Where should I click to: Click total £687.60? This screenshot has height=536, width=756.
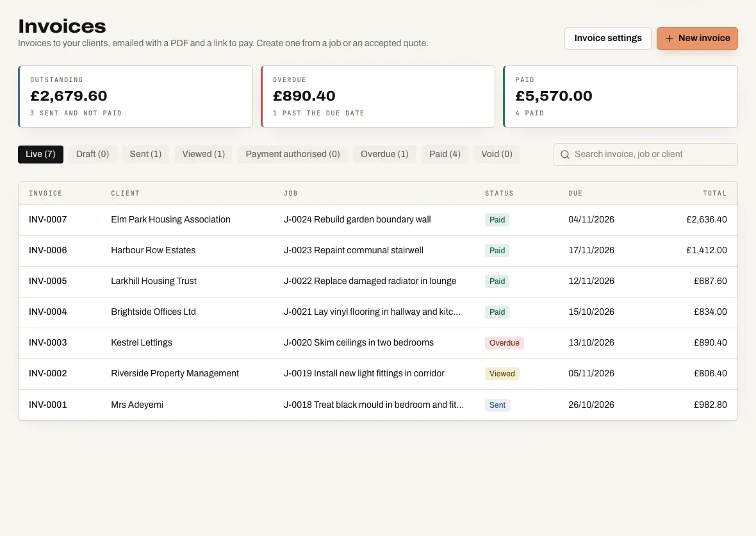(x=711, y=281)
